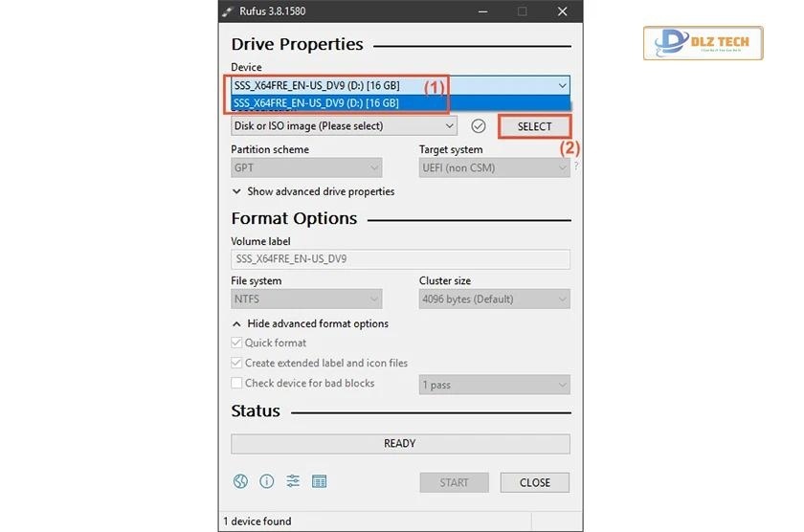Click the READY status progress bar
The width and height of the screenshot is (804, 532).
click(400, 444)
